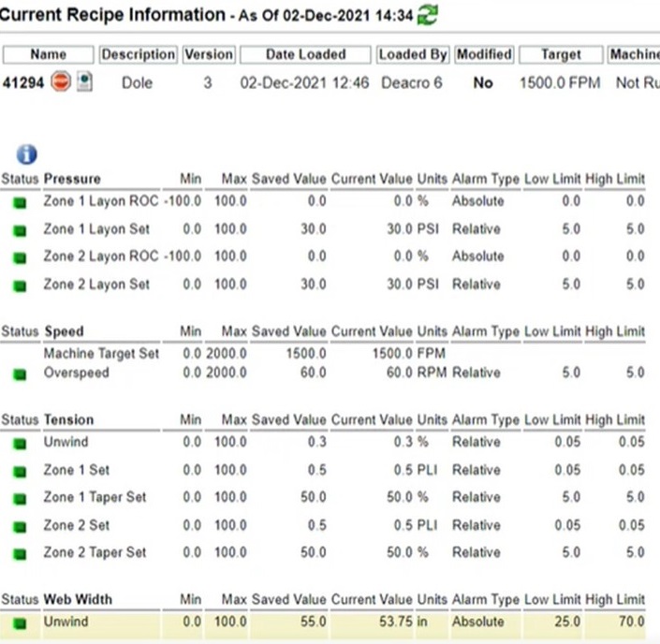The image size is (660, 644).
Task: Click Zone 2 Layon Set status indicator
Action: [x=20, y=285]
